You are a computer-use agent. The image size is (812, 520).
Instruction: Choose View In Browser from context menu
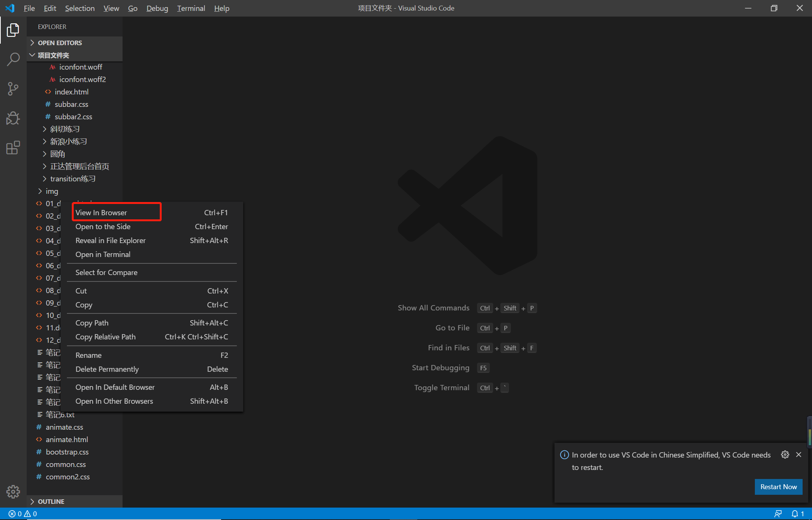click(101, 213)
